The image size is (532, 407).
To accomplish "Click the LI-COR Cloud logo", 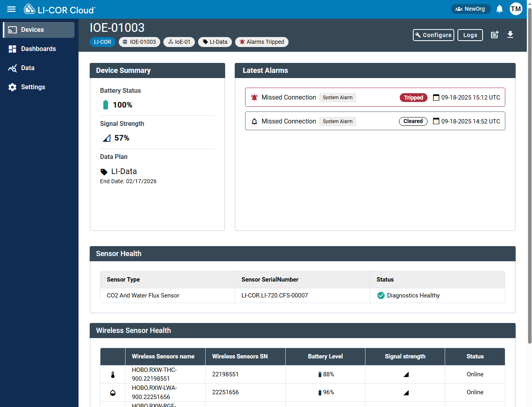I will (60, 9).
